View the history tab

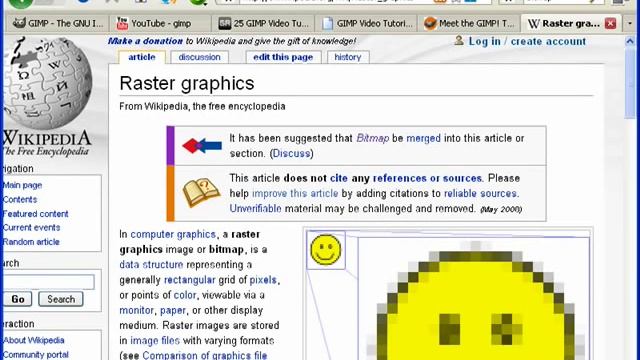click(348, 57)
